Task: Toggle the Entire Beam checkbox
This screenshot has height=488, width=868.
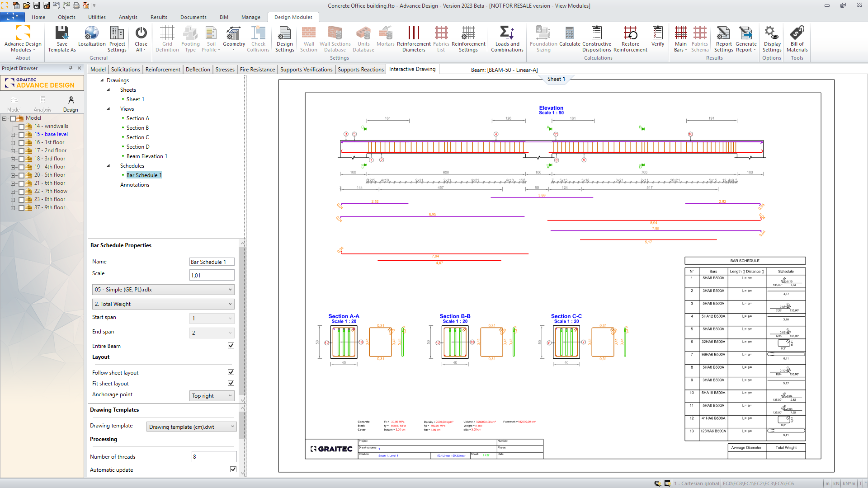Action: 231,346
